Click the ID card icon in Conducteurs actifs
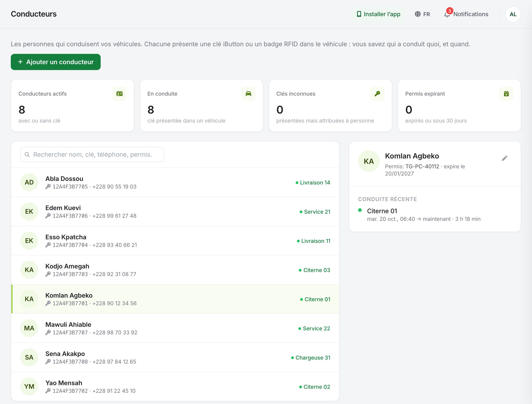 (x=119, y=94)
